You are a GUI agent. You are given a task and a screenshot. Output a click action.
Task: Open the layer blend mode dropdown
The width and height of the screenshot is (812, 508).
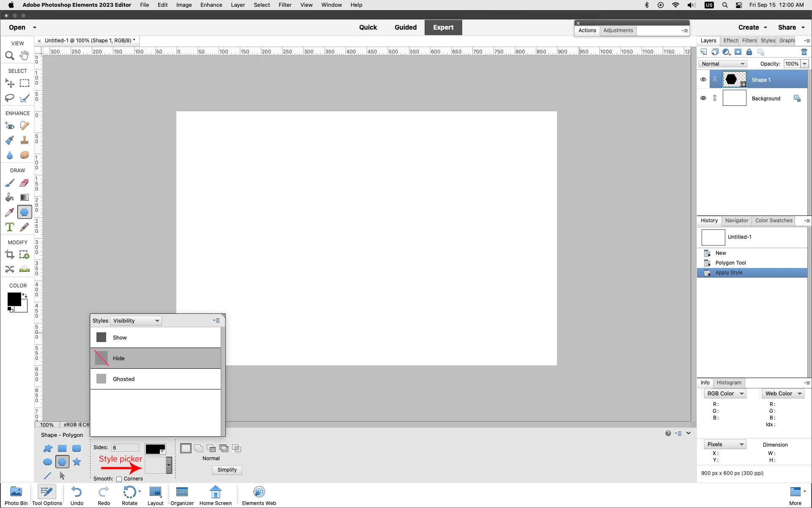click(x=722, y=64)
